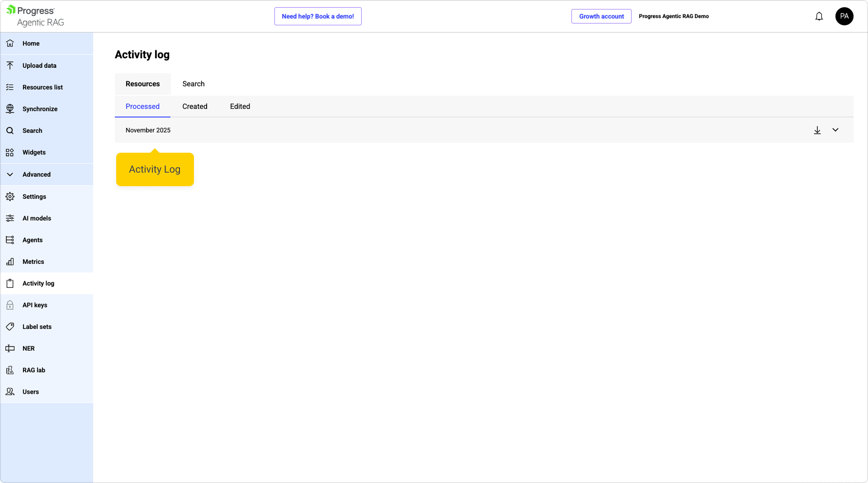Viewport: 868px width, 483px height.
Task: Select the Search tab in Activity log
Action: pos(193,84)
